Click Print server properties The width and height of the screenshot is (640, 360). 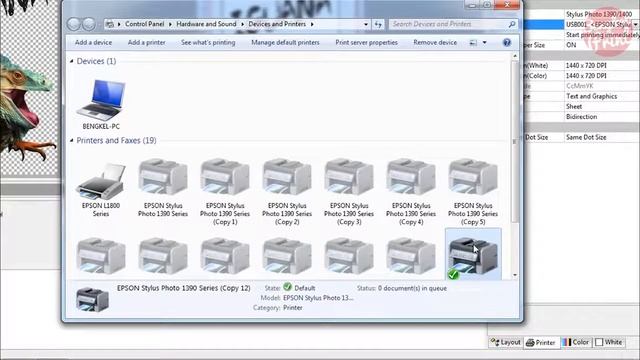point(367,42)
